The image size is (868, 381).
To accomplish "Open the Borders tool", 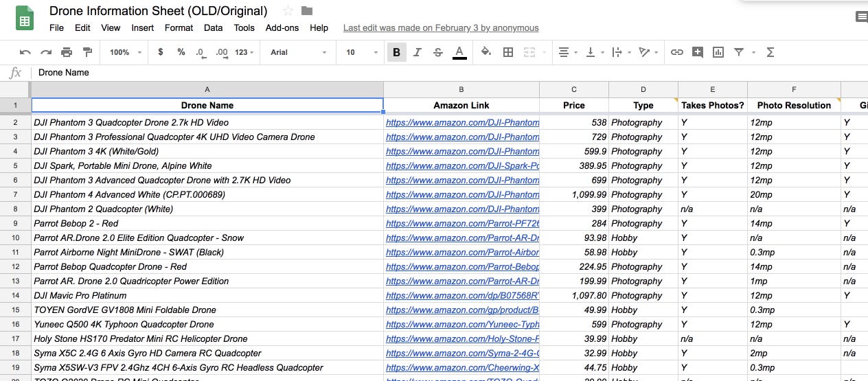I will pos(508,52).
